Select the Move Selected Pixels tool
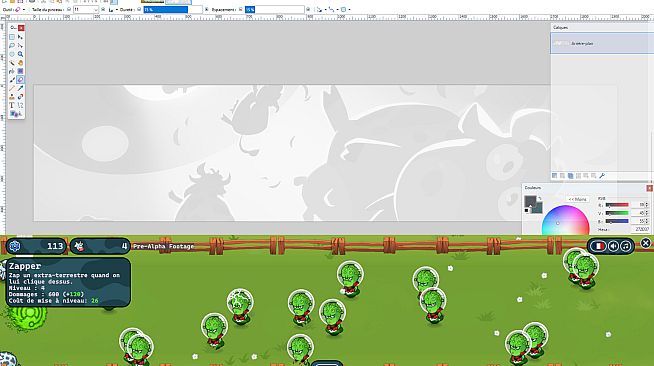The width and height of the screenshot is (654, 366). point(20,37)
